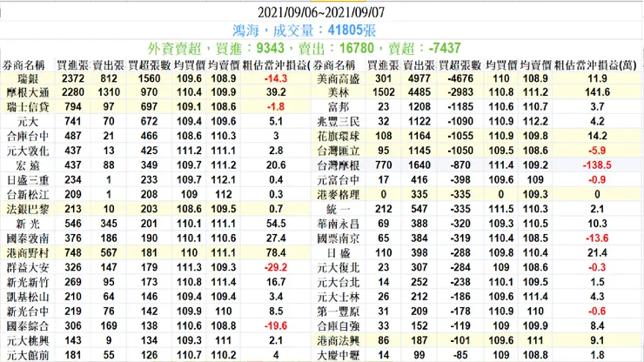644x362 pixels.
Task: Select the 美林 broker name cell
Action: tap(339, 92)
